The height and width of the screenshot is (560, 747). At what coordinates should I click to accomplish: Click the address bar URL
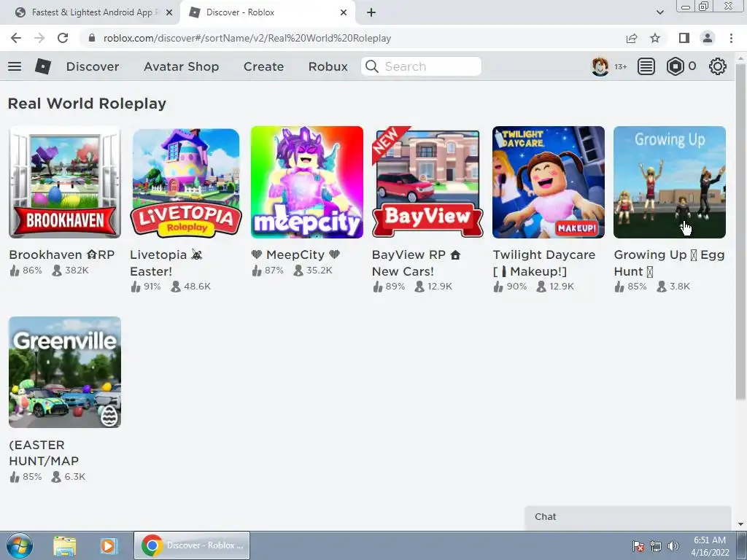[247, 38]
